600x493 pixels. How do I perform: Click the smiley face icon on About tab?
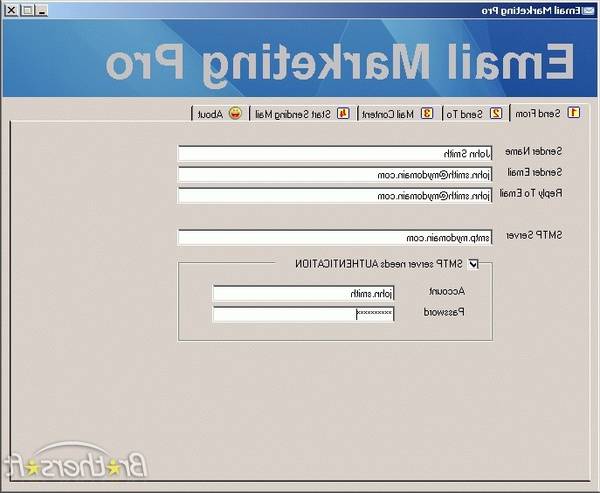pyautogui.click(x=235, y=113)
